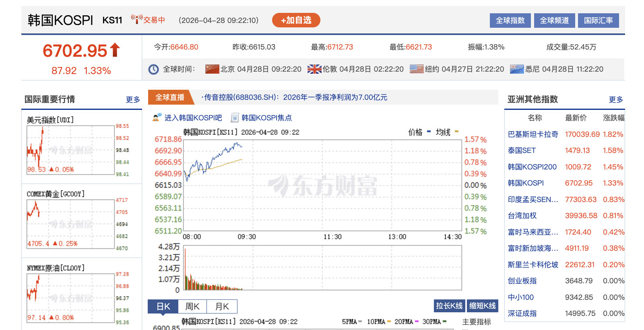Open the 全球指数 page
644x330 pixels.
click(510, 21)
